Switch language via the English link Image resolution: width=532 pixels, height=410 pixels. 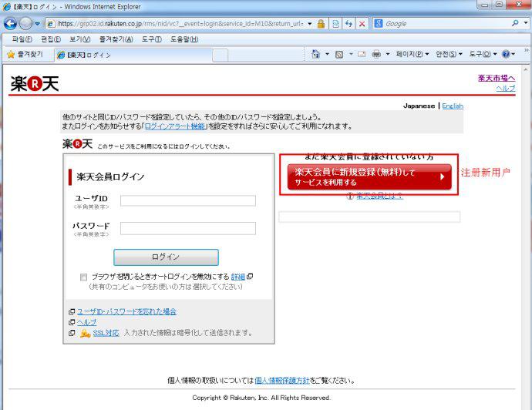(x=453, y=106)
